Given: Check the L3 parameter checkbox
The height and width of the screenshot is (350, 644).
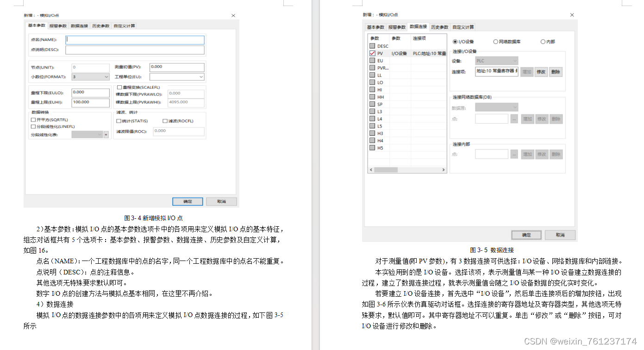Looking at the screenshot, I should (372, 111).
